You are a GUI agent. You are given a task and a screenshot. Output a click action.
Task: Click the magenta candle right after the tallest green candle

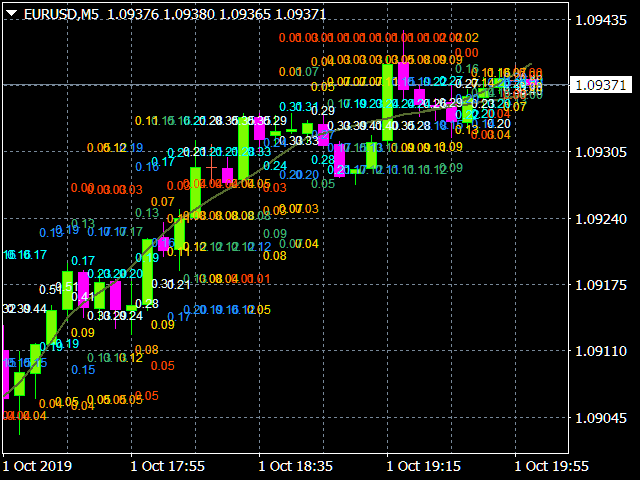pos(404,76)
